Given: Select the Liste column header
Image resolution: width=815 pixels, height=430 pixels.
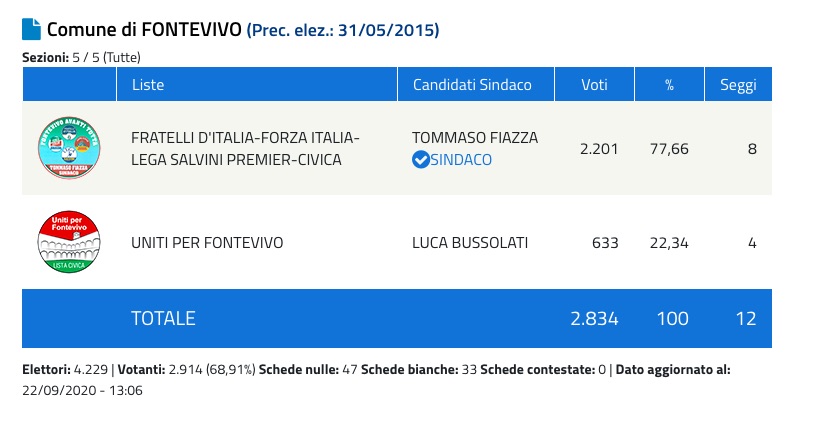Looking at the screenshot, I should pos(148,85).
